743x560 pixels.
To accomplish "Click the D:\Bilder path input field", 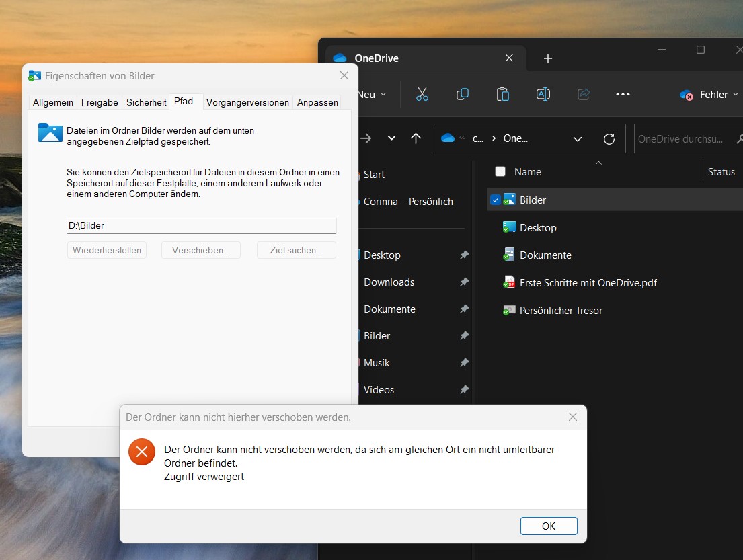I will tap(202, 225).
